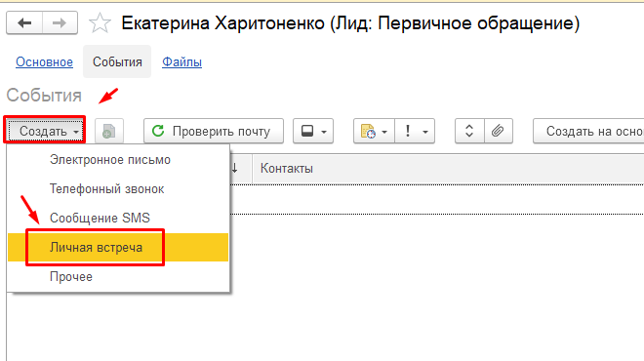Open the Файлы link
This screenshot has width=644, height=361.
(x=181, y=62)
